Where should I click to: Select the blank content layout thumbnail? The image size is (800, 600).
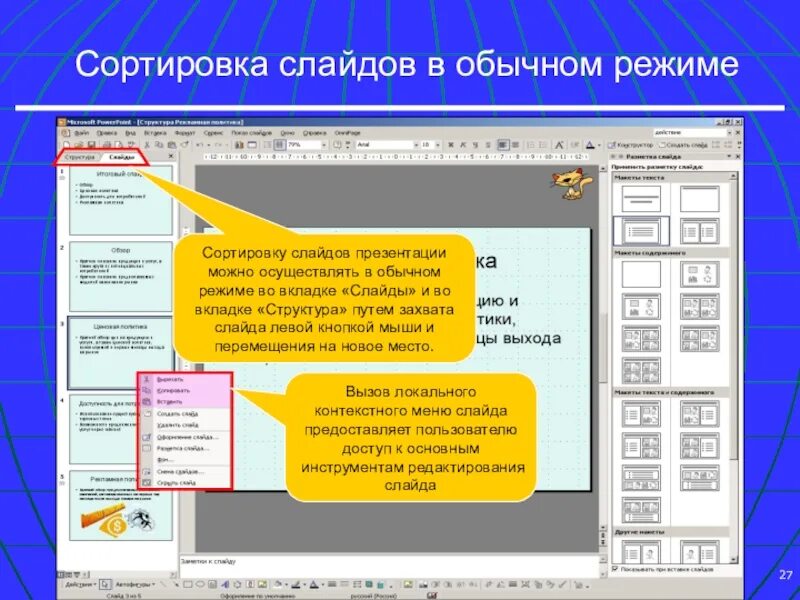click(641, 274)
